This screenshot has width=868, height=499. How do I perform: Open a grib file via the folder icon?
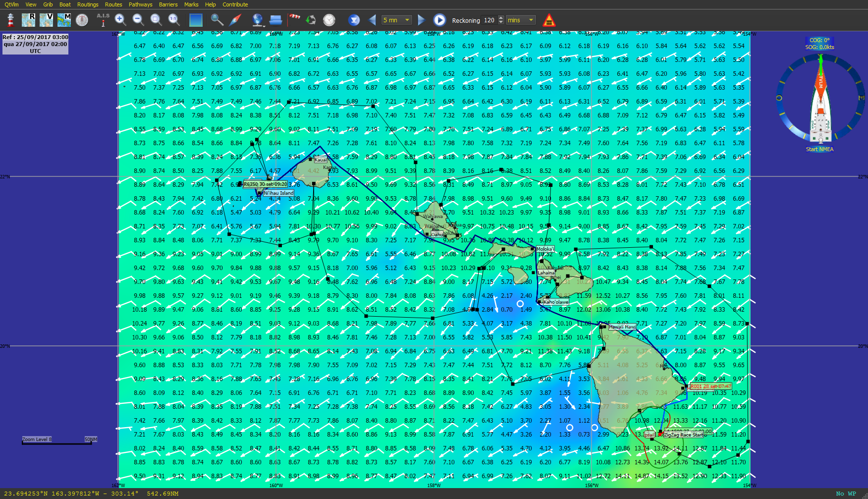tap(276, 20)
